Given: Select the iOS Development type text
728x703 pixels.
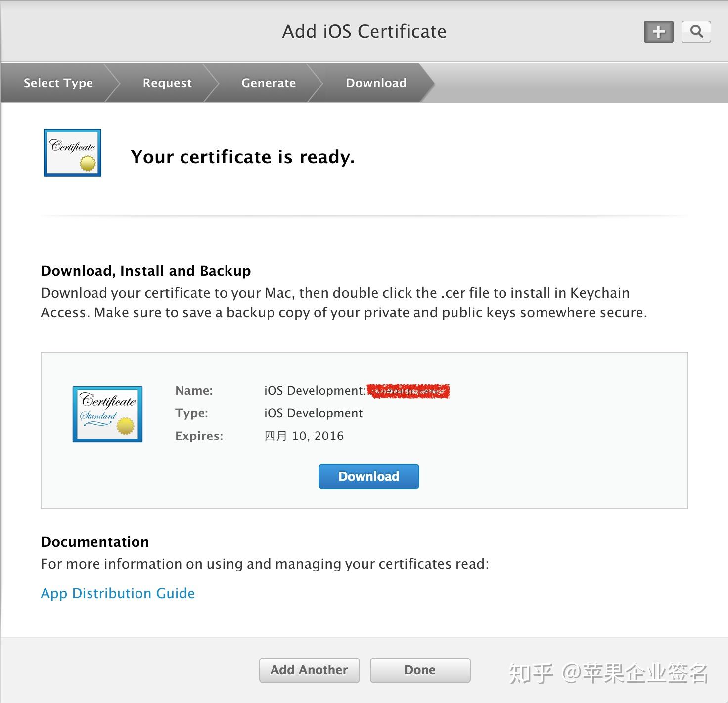Looking at the screenshot, I should point(314,413).
